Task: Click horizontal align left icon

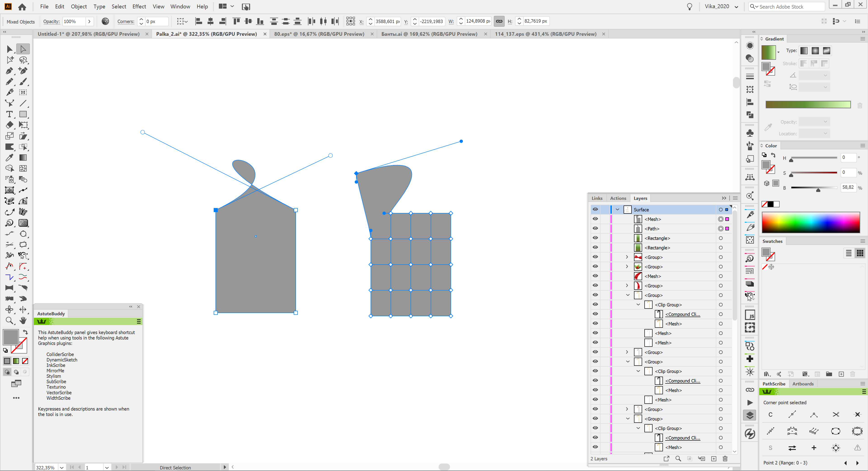Action: (199, 21)
